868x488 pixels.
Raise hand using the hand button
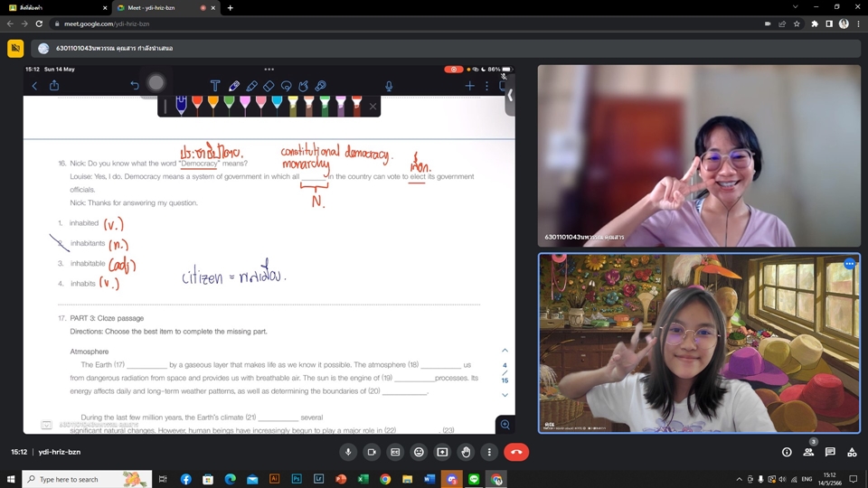467,452
